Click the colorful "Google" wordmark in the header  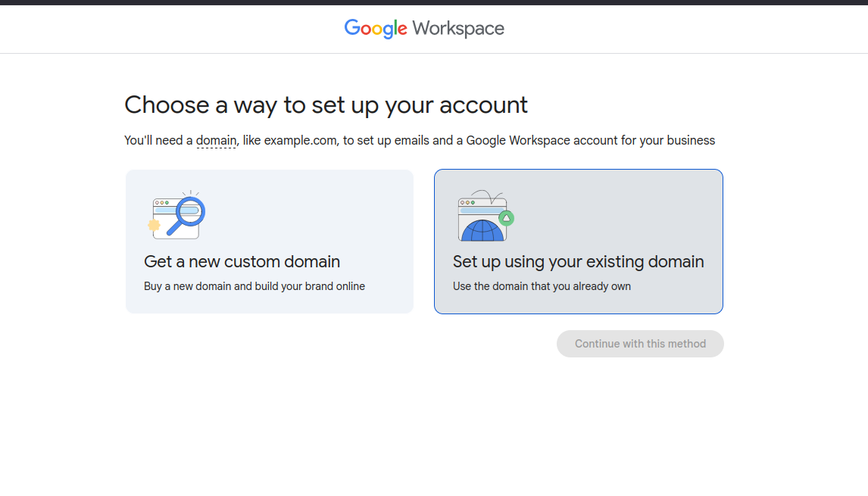pos(376,29)
